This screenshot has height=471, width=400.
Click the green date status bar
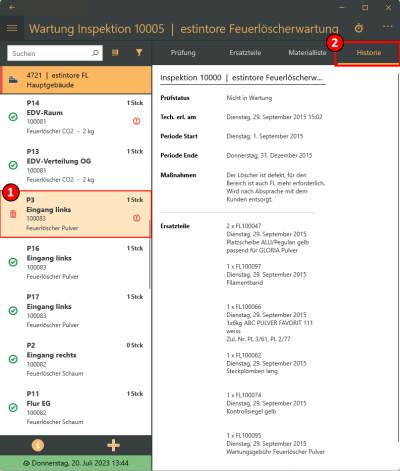click(76, 463)
